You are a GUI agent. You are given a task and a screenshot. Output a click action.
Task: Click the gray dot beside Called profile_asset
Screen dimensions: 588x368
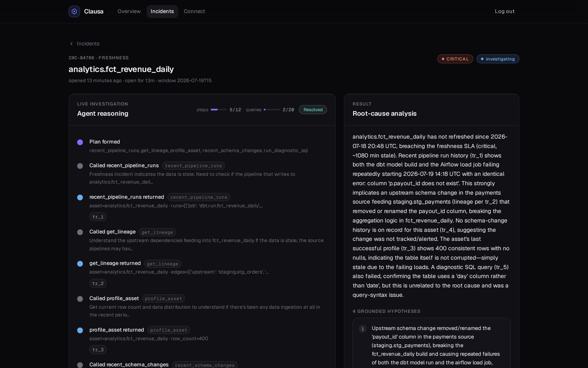pyautogui.click(x=80, y=299)
